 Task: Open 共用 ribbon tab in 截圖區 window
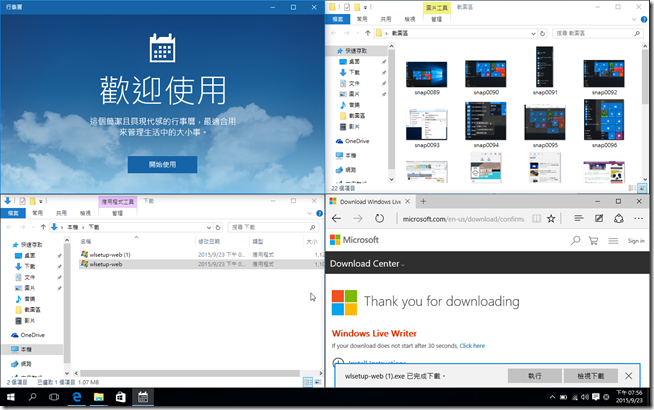386,19
